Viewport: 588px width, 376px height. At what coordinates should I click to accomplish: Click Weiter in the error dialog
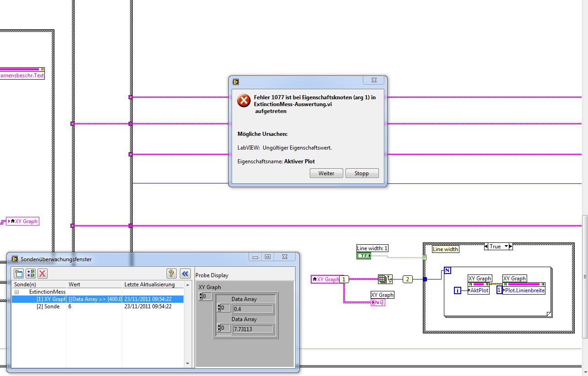tap(326, 173)
